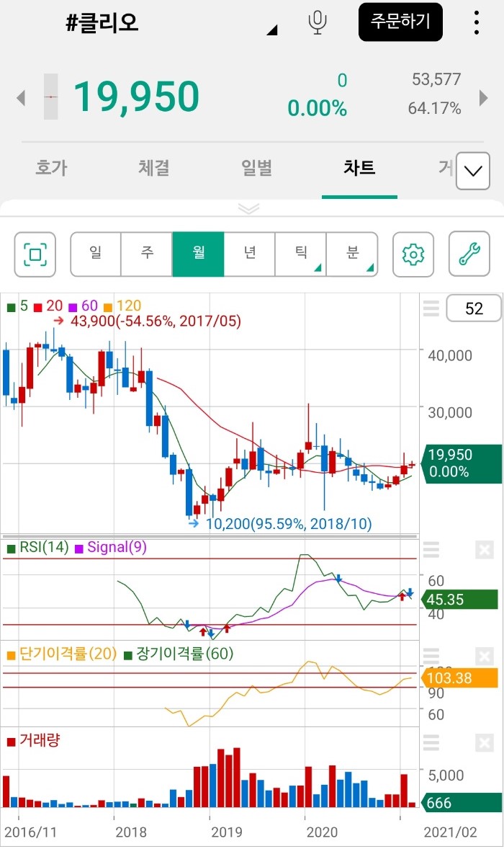
Task: Expand the stock name dropdown triangle
Action: tap(272, 30)
